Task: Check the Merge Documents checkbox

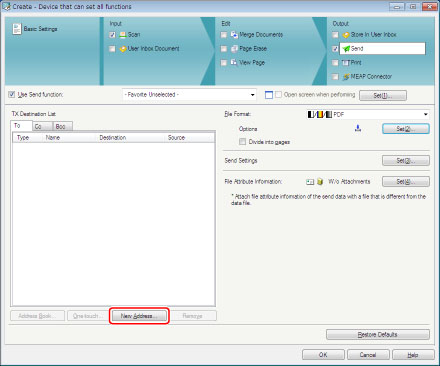Action: (224, 35)
